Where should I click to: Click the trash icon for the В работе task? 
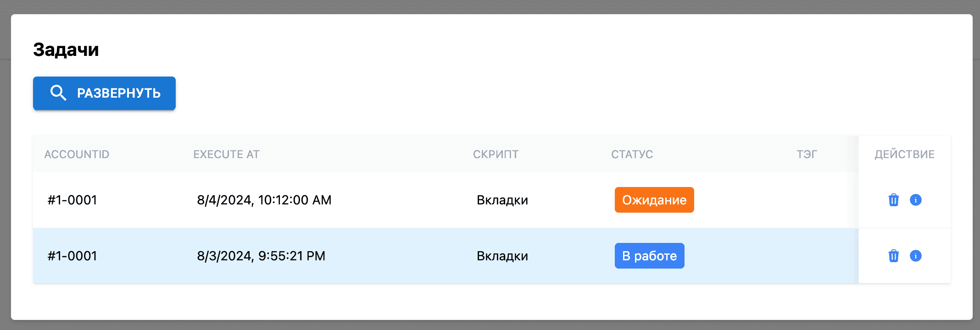(x=893, y=256)
